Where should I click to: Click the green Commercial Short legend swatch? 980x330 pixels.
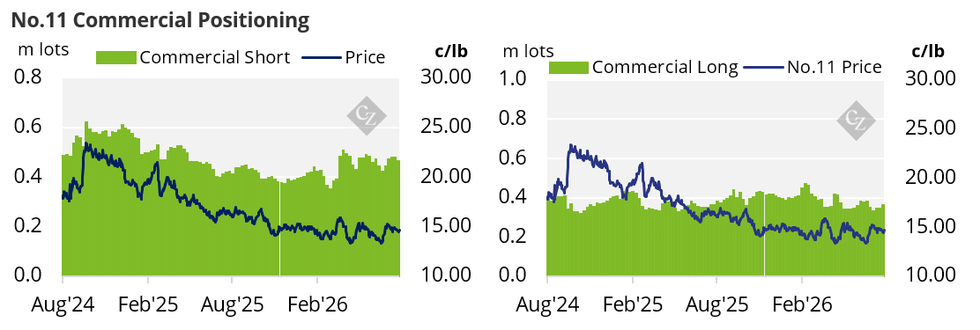click(x=116, y=57)
